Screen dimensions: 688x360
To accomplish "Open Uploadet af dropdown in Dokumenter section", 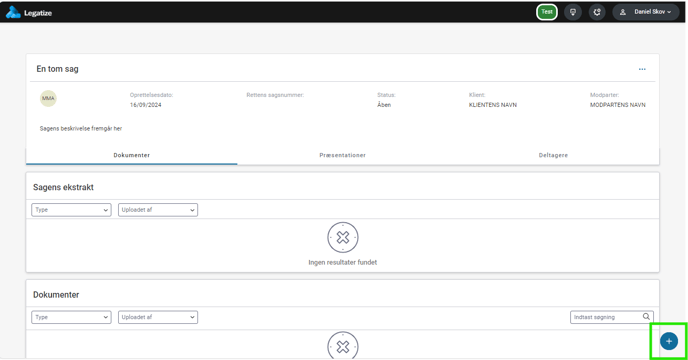I will (x=158, y=317).
